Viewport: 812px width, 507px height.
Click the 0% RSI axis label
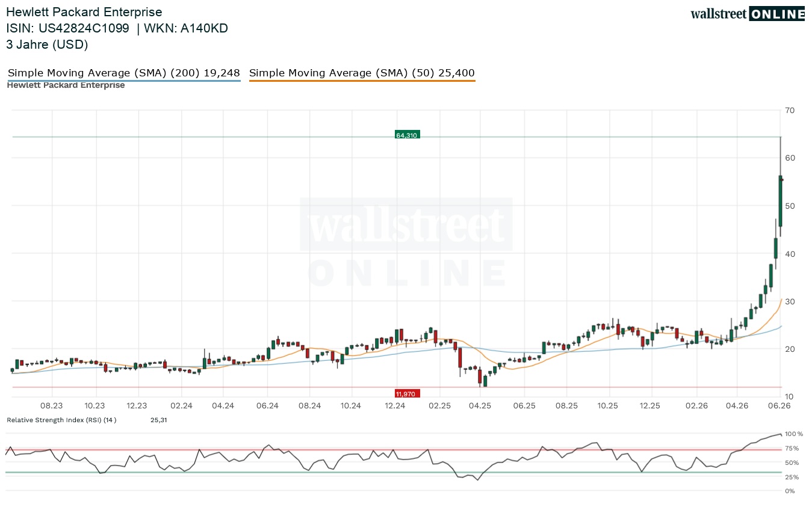[790, 491]
